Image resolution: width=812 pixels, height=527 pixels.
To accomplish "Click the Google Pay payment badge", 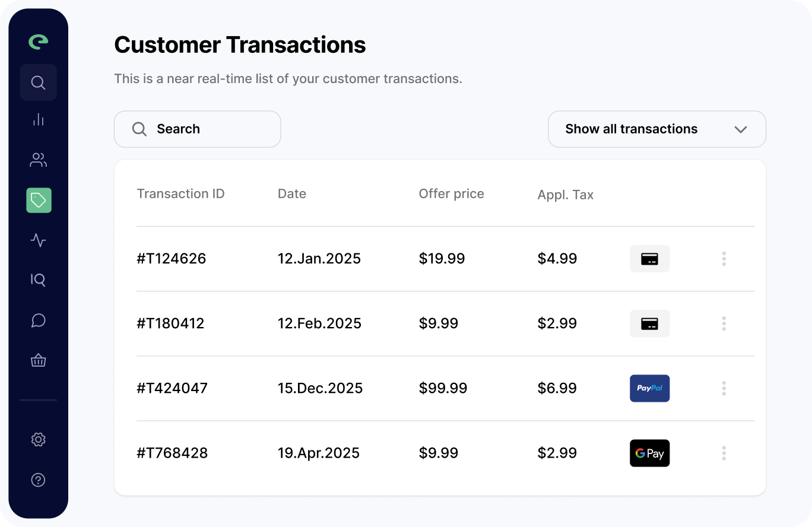I will pos(649,453).
